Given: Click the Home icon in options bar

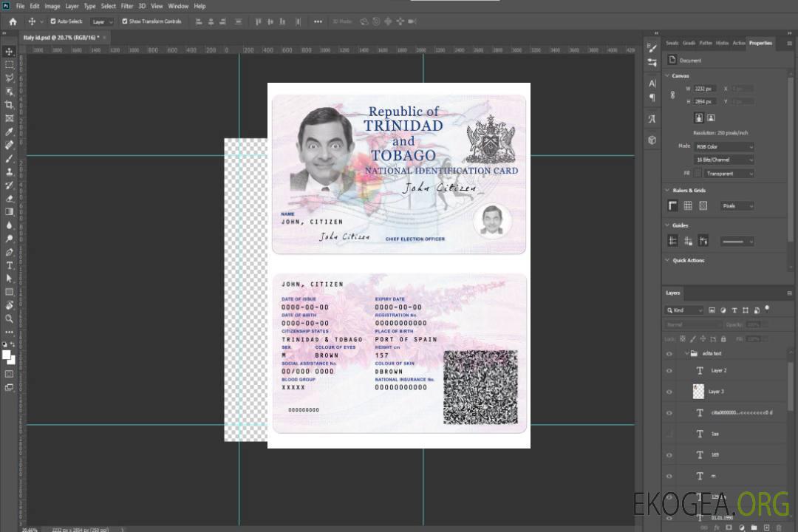Looking at the screenshot, I should click(x=13, y=21).
